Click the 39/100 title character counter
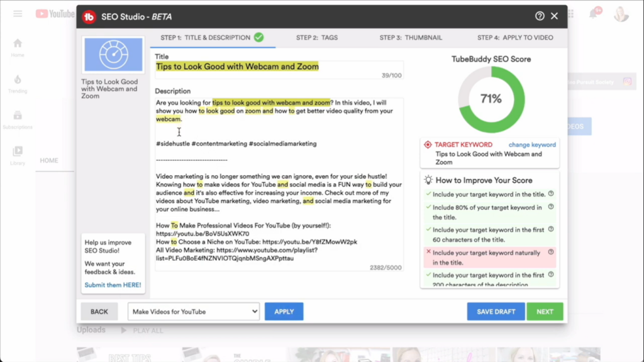The image size is (644, 362). pos(391,75)
